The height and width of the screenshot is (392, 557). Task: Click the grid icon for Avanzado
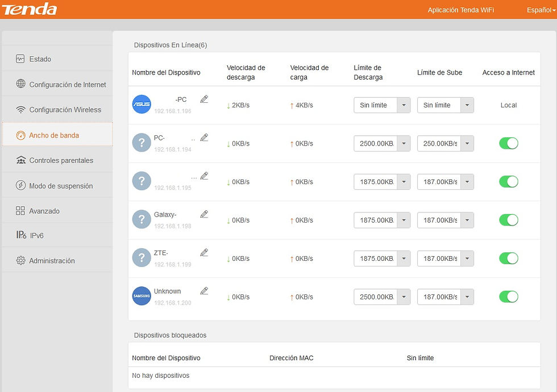[x=20, y=211]
